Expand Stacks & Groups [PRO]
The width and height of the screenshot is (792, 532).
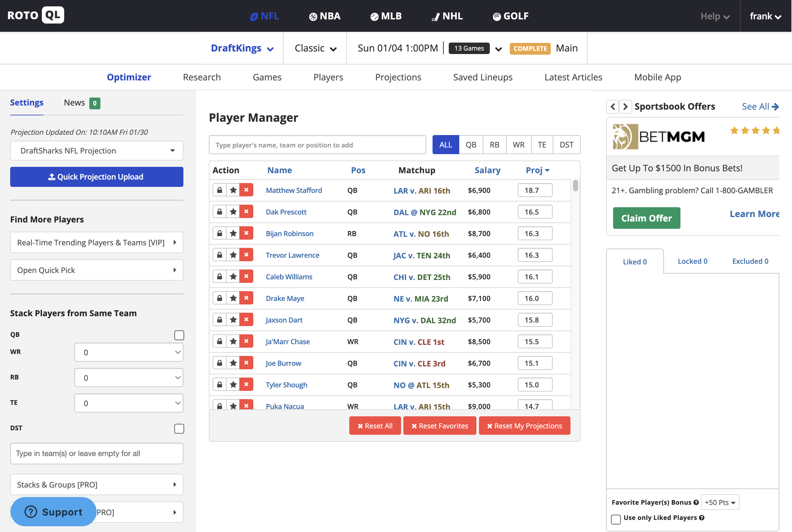pos(97,485)
